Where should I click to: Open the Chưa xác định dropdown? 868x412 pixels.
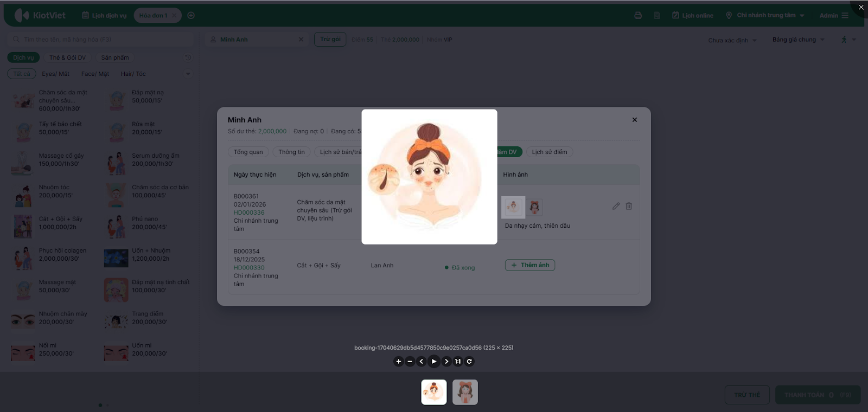click(732, 40)
